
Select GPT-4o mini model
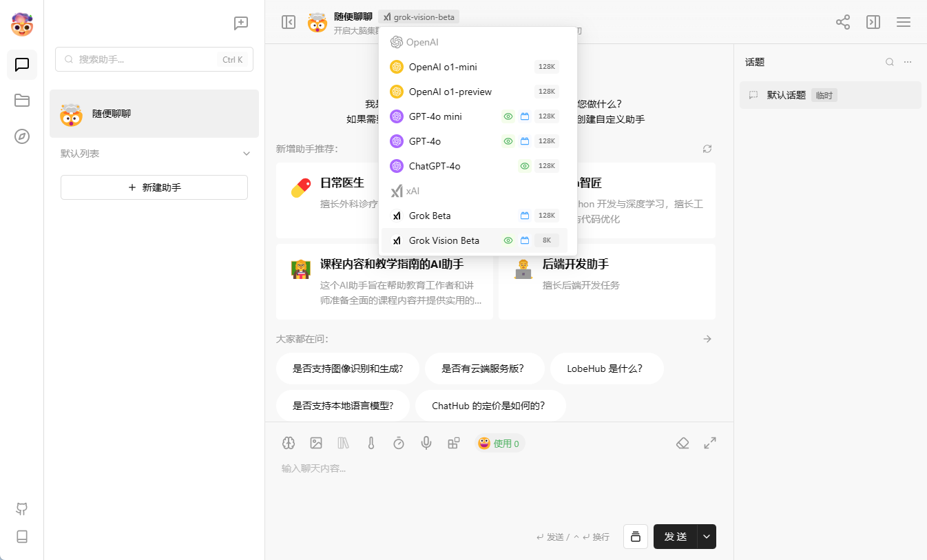(x=475, y=116)
